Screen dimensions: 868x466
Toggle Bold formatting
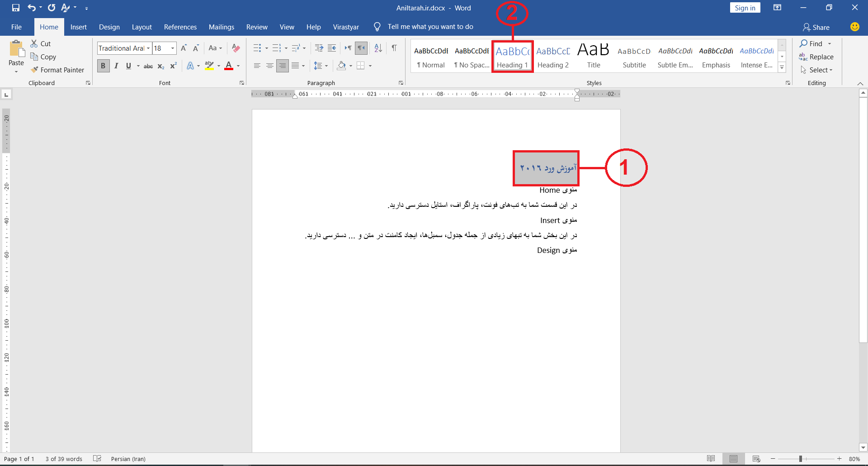(103, 66)
